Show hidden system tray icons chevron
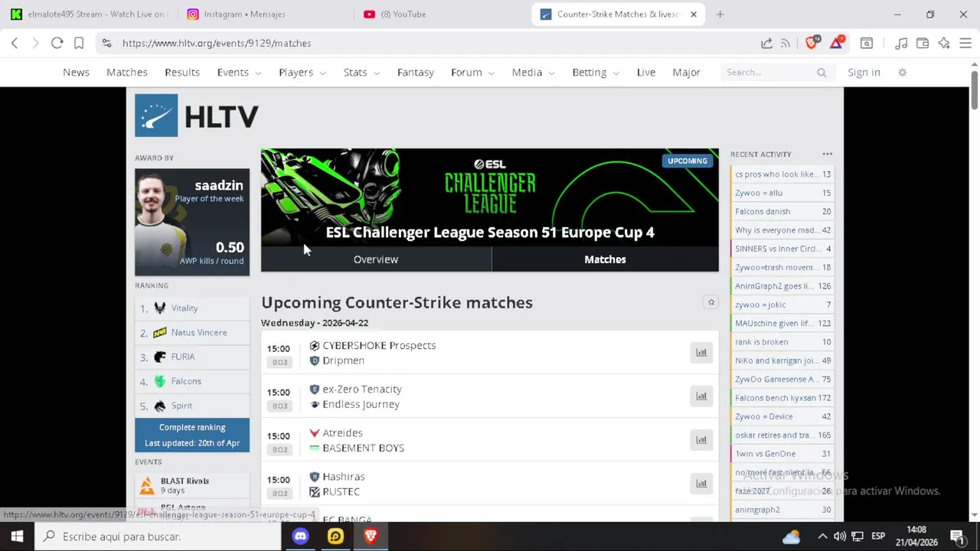This screenshot has height=551, width=980. pos(822,536)
